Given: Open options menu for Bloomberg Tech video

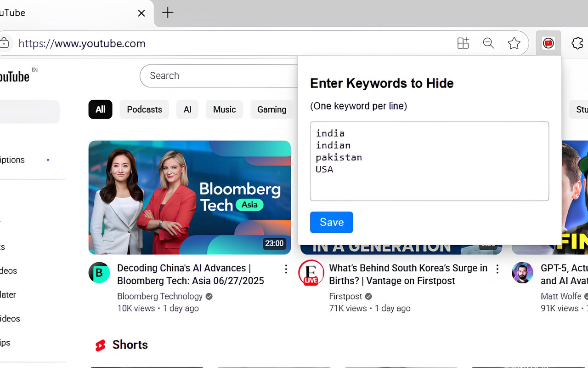Looking at the screenshot, I should click(286, 269).
